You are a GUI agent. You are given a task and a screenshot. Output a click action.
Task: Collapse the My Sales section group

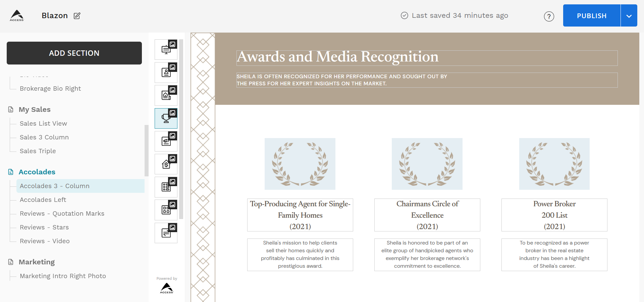35,110
